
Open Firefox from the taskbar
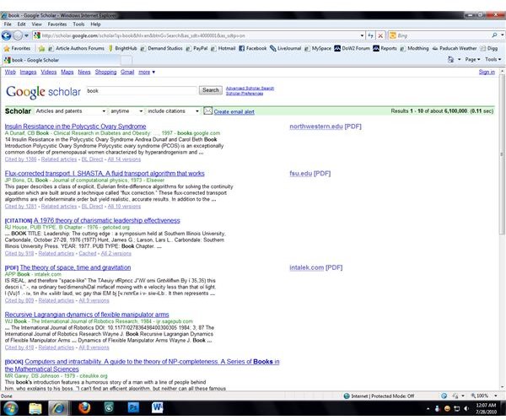point(84,408)
